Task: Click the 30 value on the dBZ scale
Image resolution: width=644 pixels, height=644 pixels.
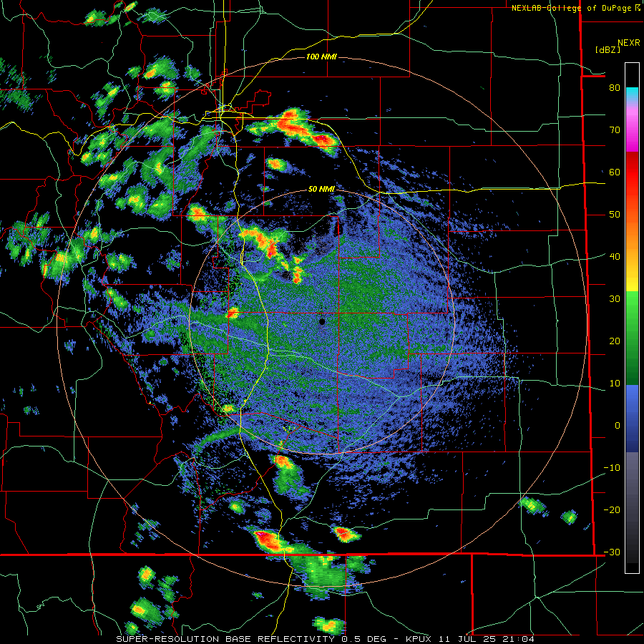Action: click(x=615, y=299)
